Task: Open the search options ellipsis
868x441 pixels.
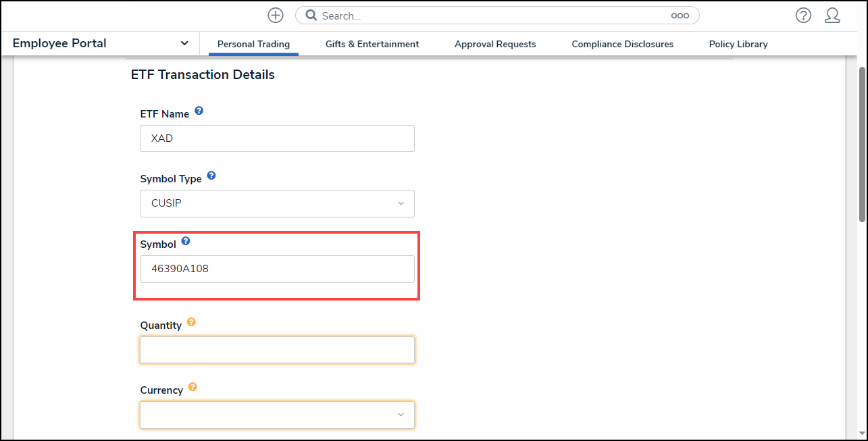Action: 680,16
